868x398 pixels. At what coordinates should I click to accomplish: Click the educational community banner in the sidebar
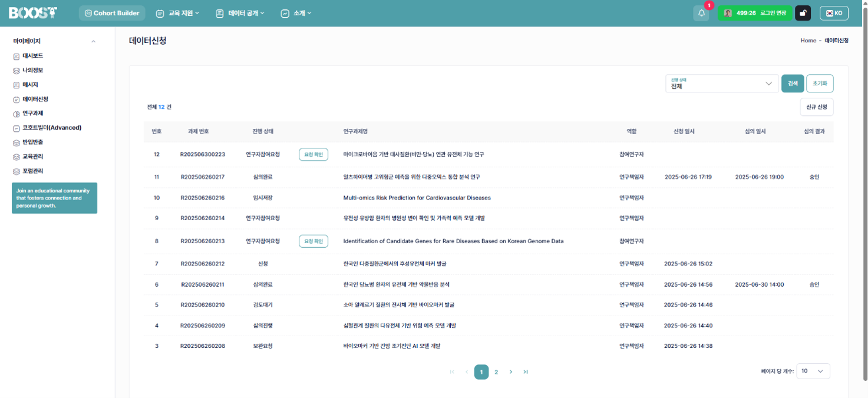(54, 198)
